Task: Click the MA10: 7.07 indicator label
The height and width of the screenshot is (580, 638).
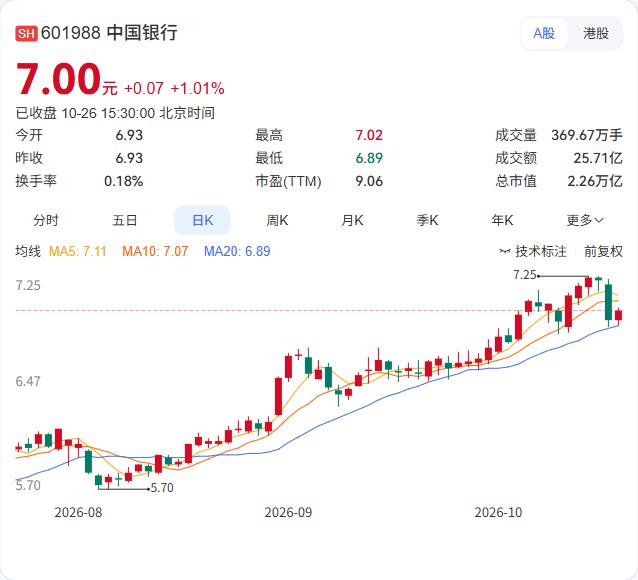Action: pyautogui.click(x=155, y=251)
